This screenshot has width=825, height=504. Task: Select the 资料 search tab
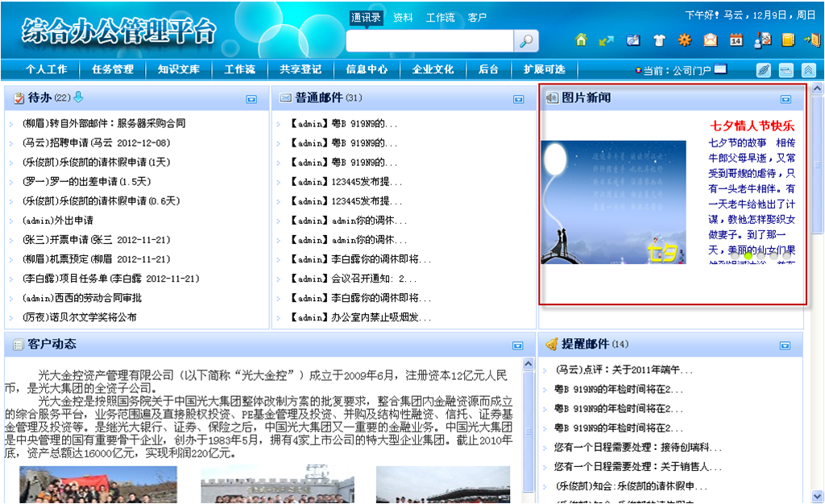[403, 18]
